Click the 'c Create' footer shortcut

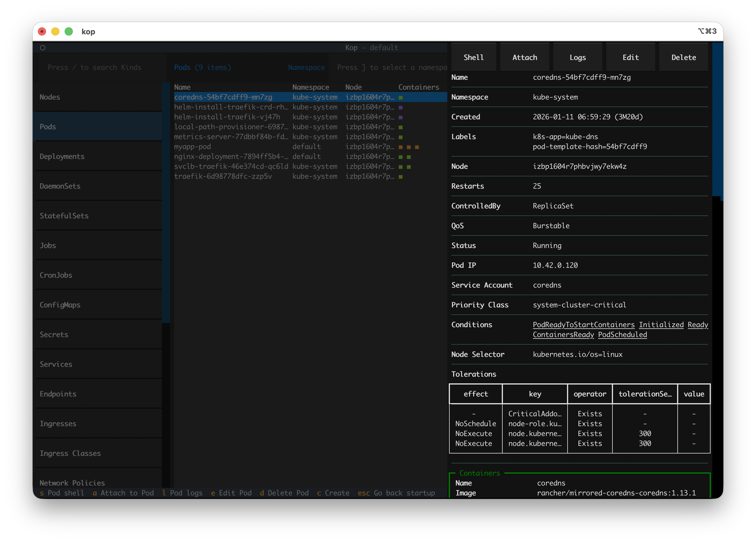click(333, 493)
